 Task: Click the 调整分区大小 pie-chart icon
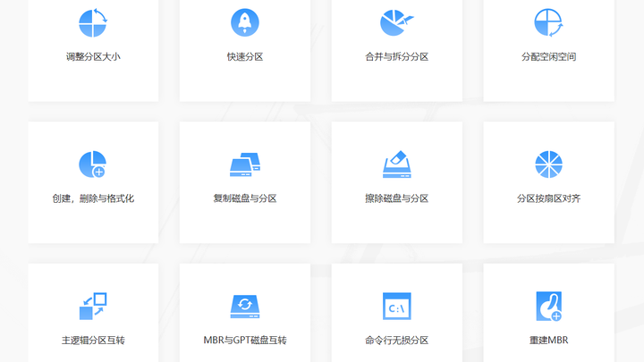93,22
